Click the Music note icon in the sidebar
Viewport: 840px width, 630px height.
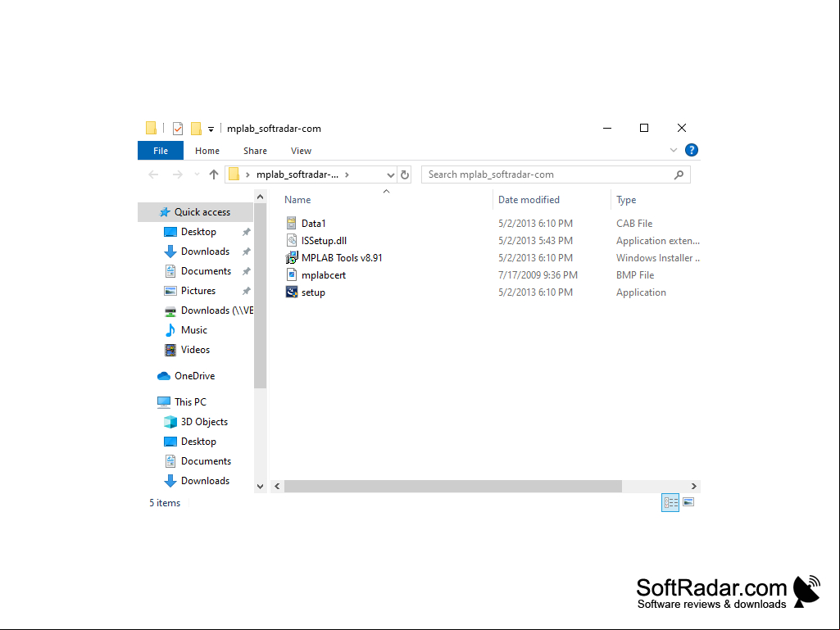[170, 330]
